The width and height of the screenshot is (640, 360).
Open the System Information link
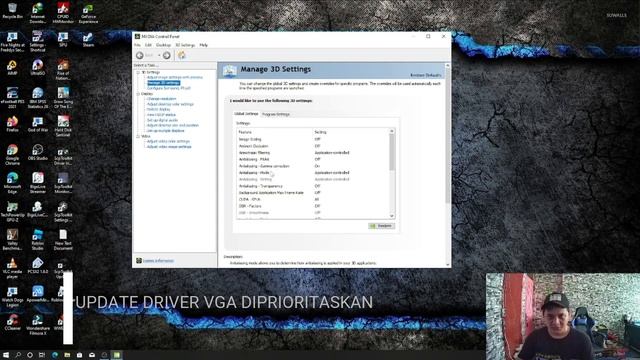click(158, 261)
